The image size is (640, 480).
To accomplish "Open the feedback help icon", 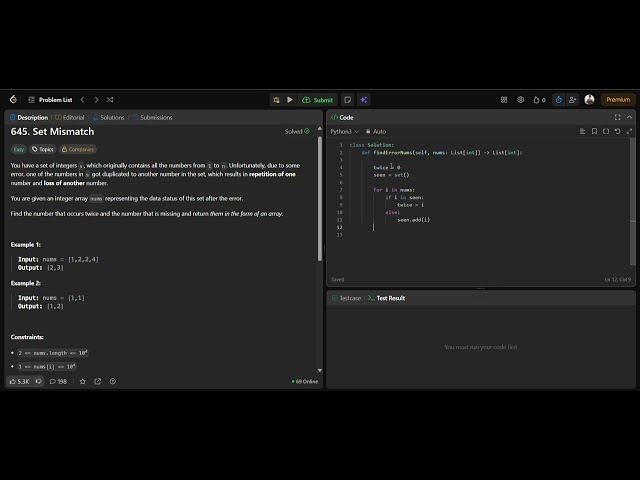I will [x=113, y=382].
